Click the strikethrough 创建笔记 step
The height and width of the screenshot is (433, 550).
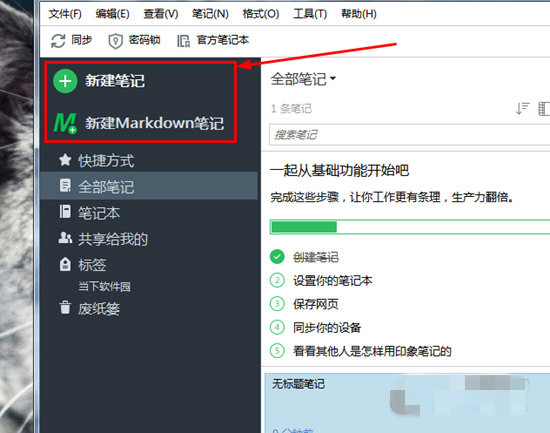316,257
